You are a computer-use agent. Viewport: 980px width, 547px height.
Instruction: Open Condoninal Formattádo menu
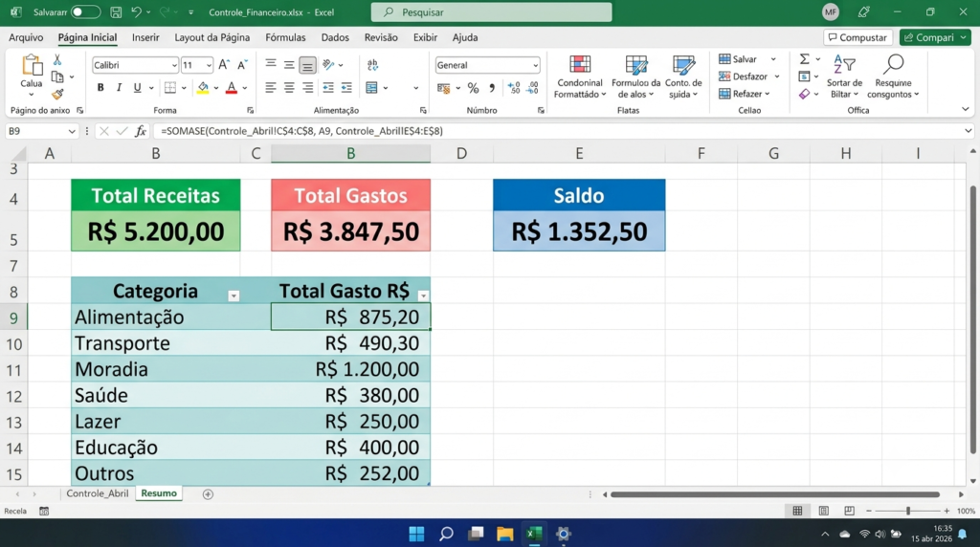pyautogui.click(x=580, y=77)
